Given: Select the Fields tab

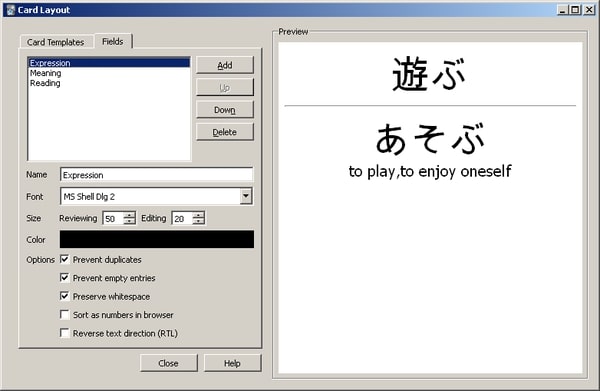Looking at the screenshot, I should (x=113, y=41).
